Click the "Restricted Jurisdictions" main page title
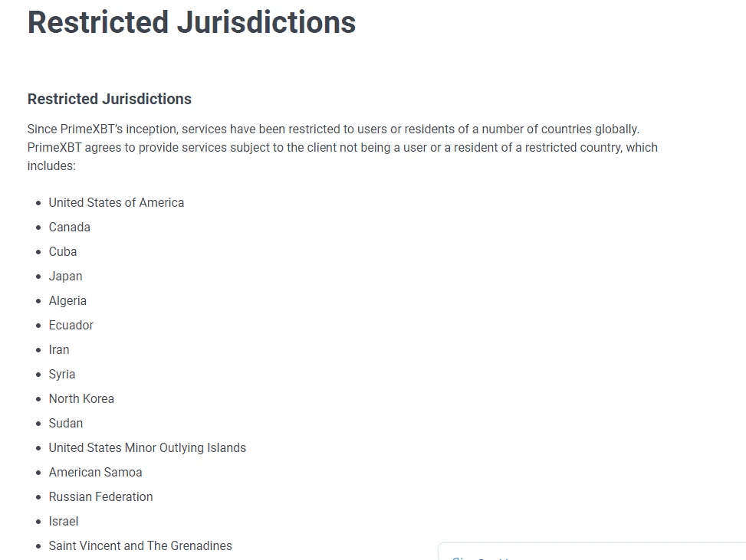Screen dimensions: 746x560 192,22
